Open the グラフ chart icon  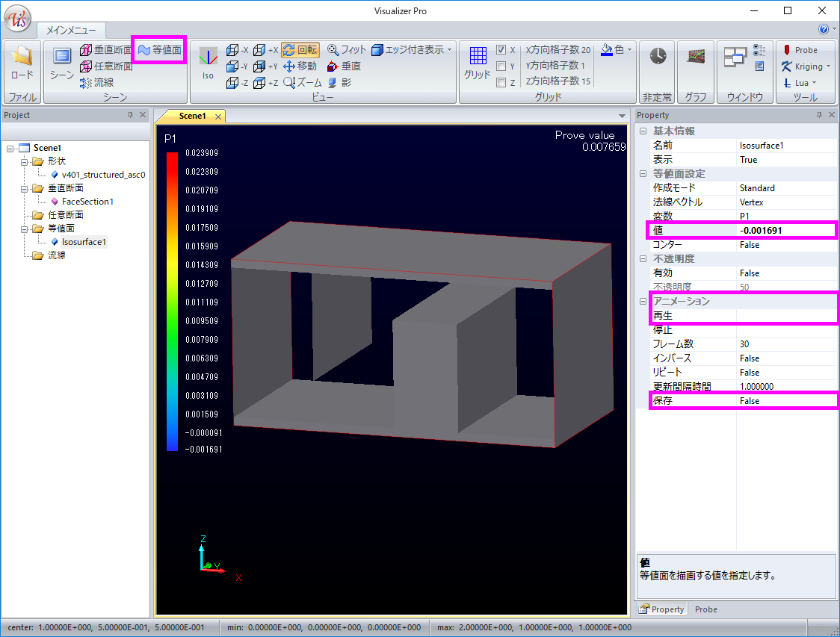point(696,57)
